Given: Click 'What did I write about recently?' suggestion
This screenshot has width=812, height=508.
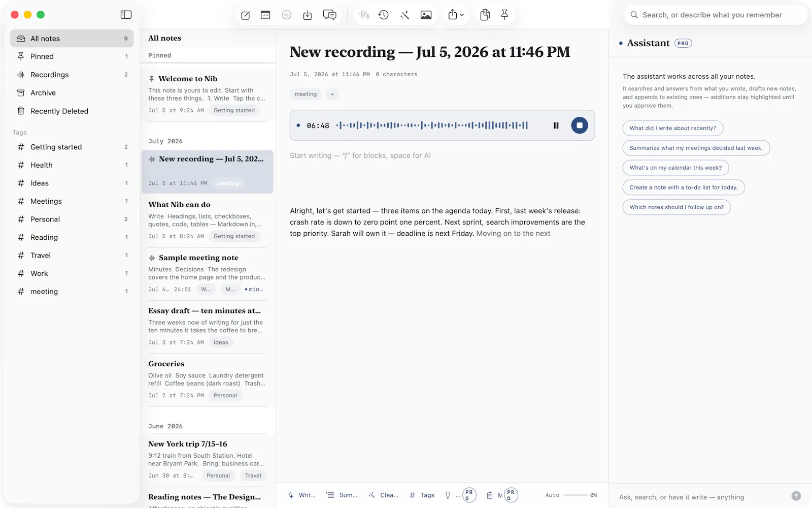Looking at the screenshot, I should point(673,128).
